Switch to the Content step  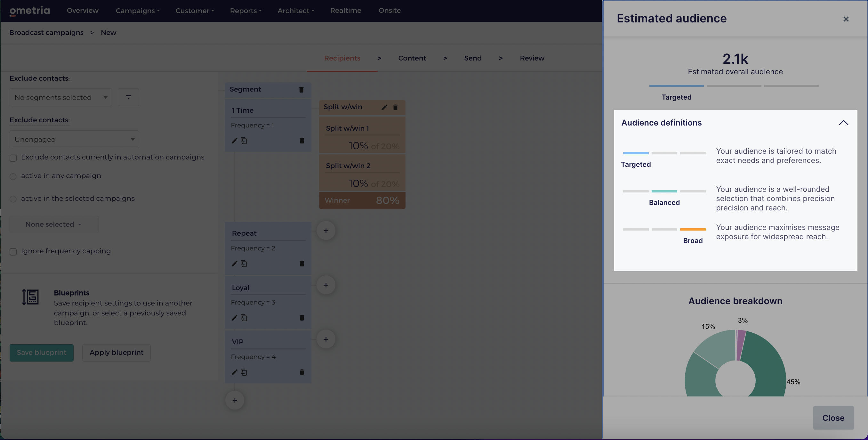(x=412, y=58)
